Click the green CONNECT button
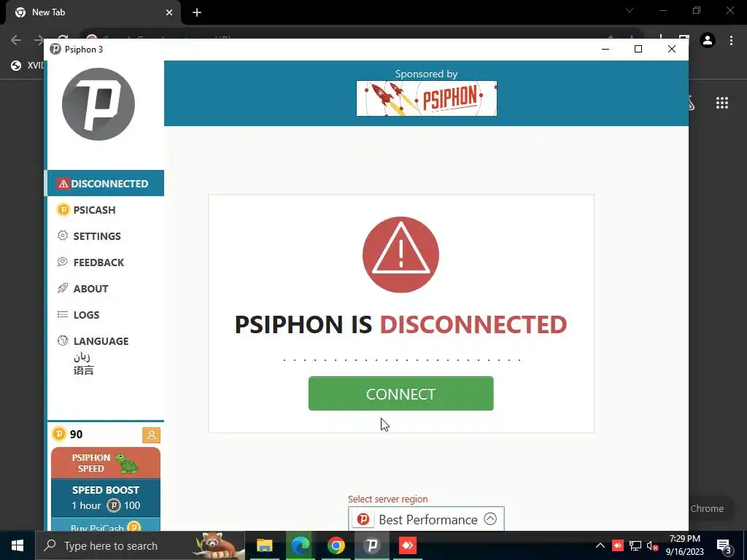 [x=400, y=393]
